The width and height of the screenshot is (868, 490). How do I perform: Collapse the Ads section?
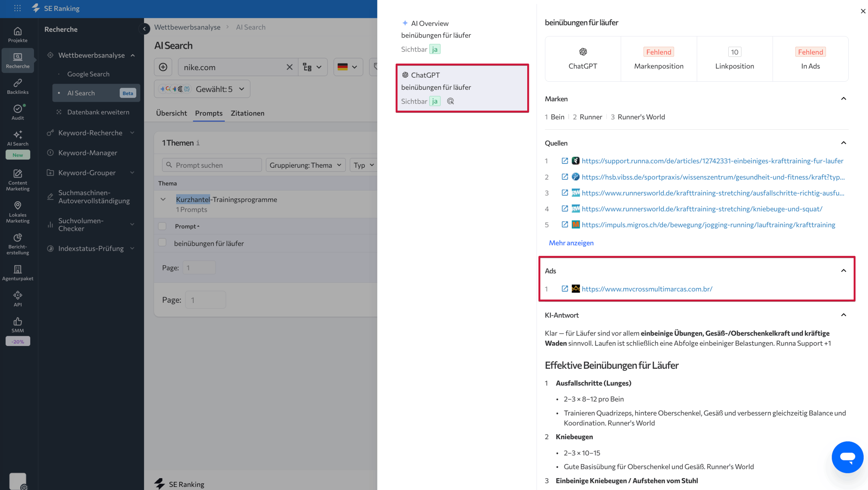click(844, 270)
